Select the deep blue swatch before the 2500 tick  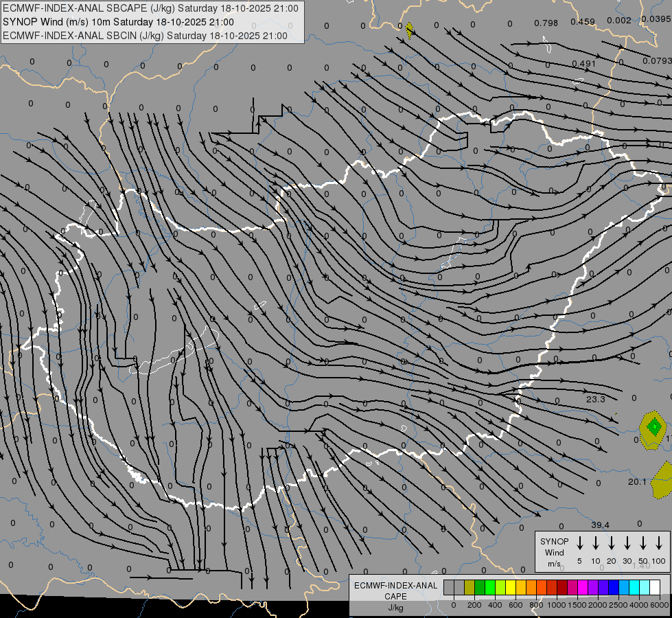click(613, 587)
